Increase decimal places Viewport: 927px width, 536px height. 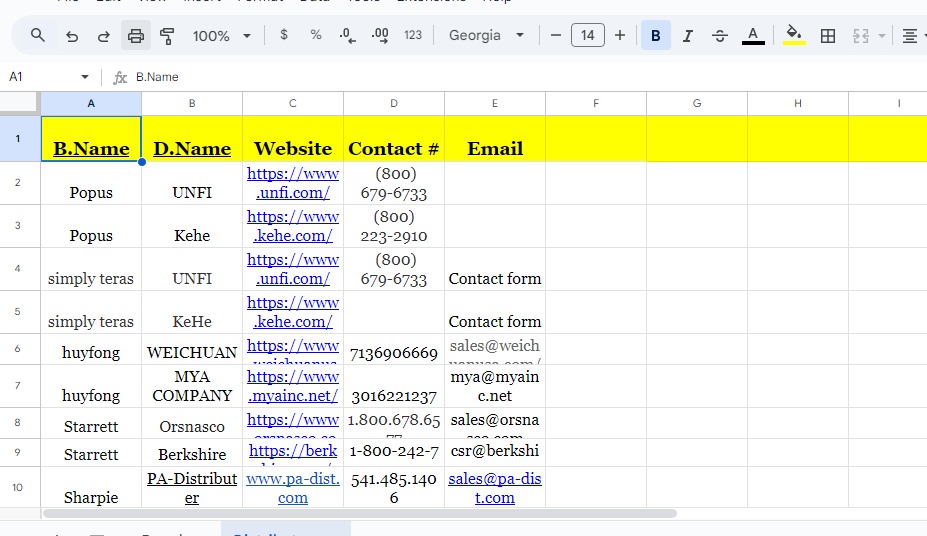380,36
